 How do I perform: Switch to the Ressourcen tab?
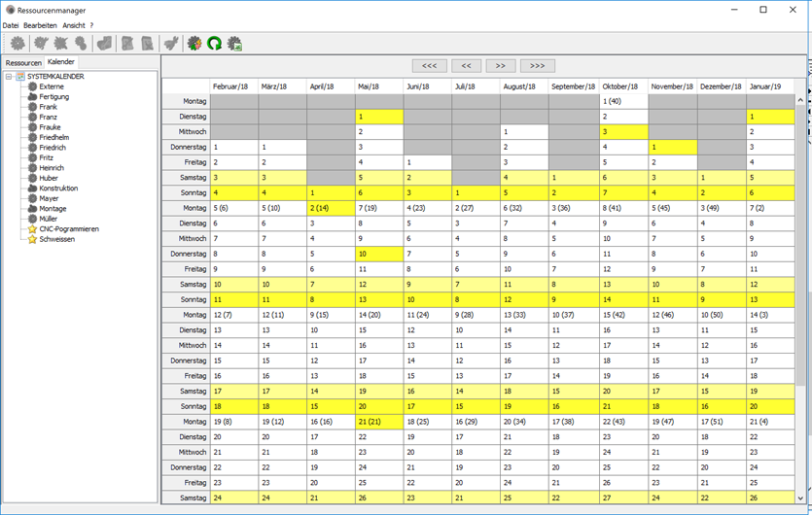point(23,62)
